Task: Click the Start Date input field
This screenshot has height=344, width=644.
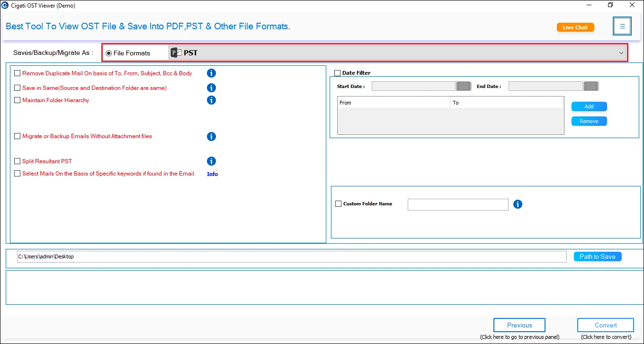Action: pos(414,86)
